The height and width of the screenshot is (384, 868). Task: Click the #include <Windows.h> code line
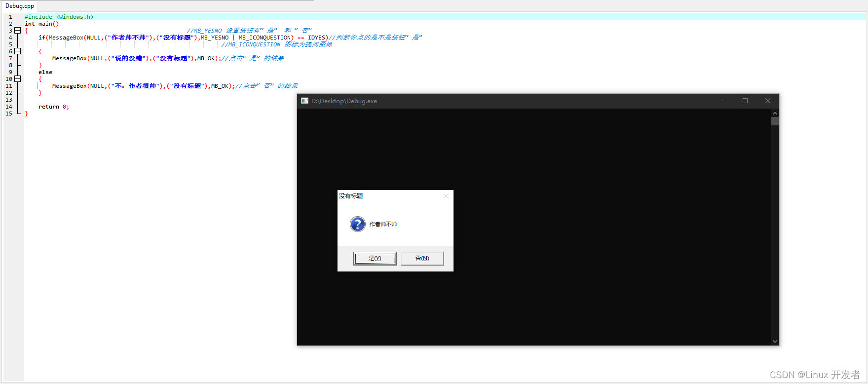click(59, 17)
